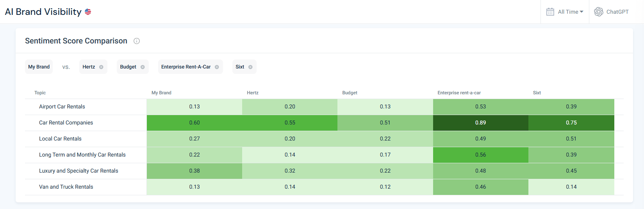
Task: Select the ChatGPT model label
Action: point(617,12)
